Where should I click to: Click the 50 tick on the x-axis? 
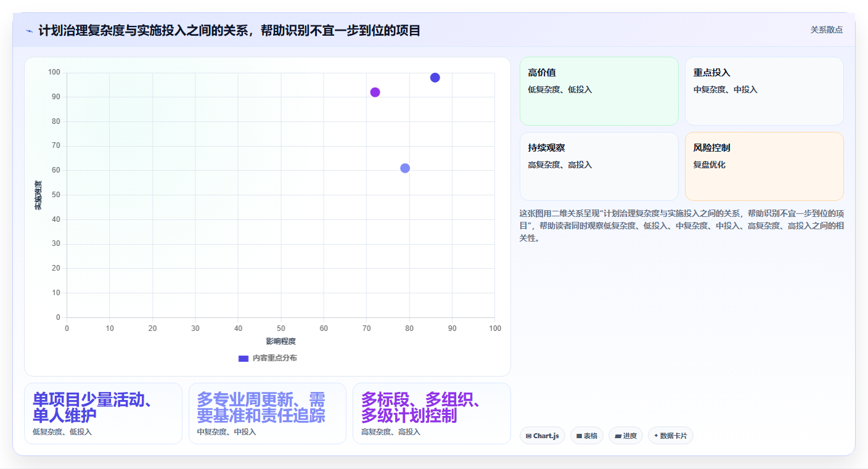pos(281,328)
